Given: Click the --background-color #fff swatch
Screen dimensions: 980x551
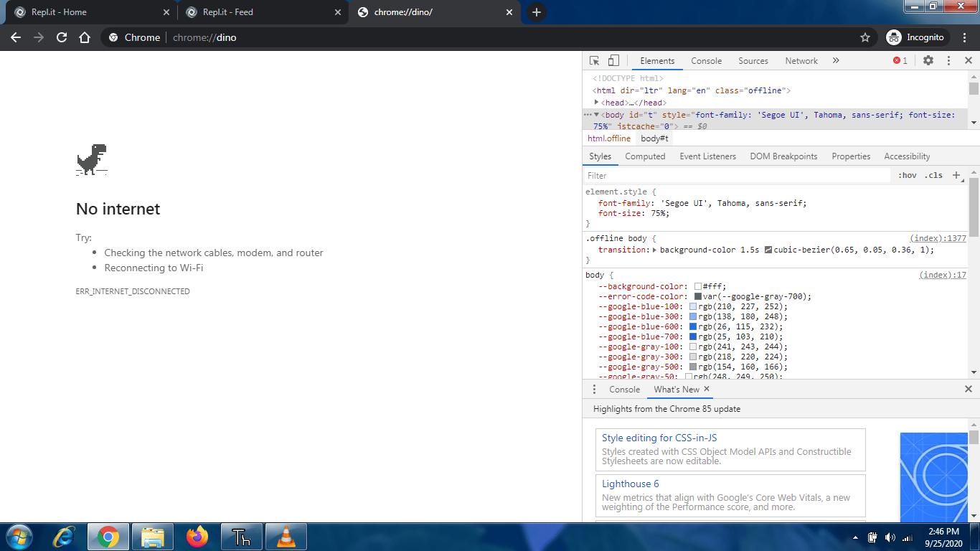Looking at the screenshot, I should point(698,286).
